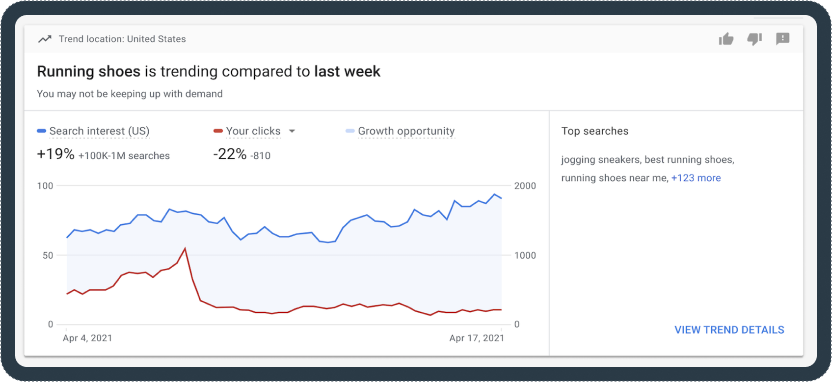Click the VIEW TREND DETAILS link
This screenshot has height=382, width=832.
pyautogui.click(x=729, y=329)
